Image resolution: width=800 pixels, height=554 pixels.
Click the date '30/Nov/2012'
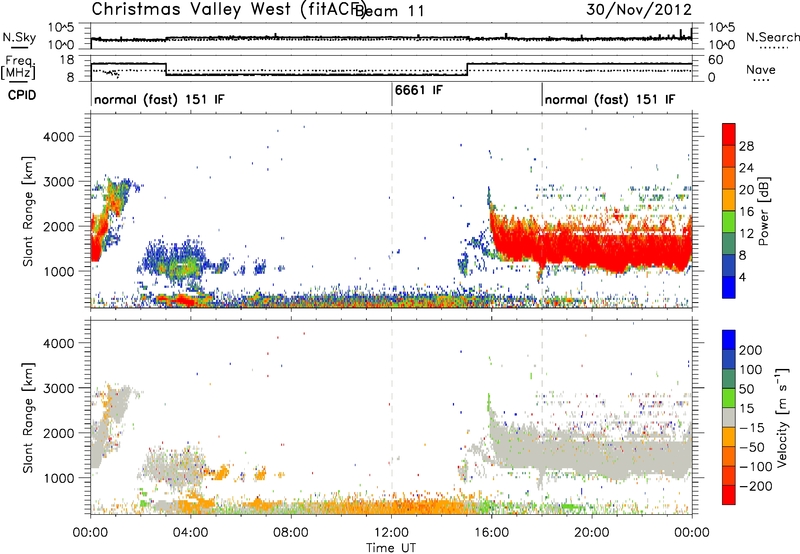[x=639, y=9]
